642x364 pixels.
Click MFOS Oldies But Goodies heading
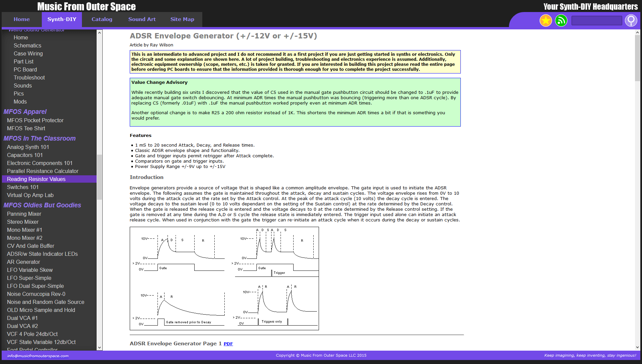pos(42,205)
